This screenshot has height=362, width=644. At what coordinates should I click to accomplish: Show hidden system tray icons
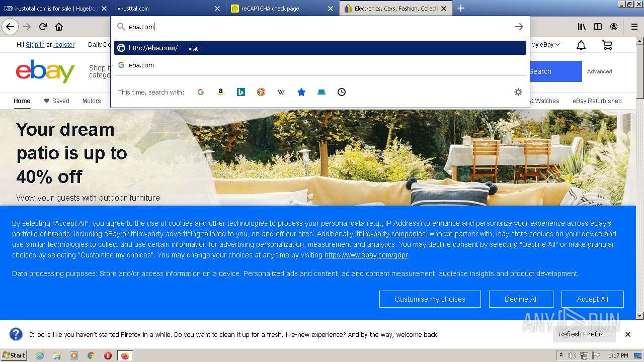[x=561, y=355]
